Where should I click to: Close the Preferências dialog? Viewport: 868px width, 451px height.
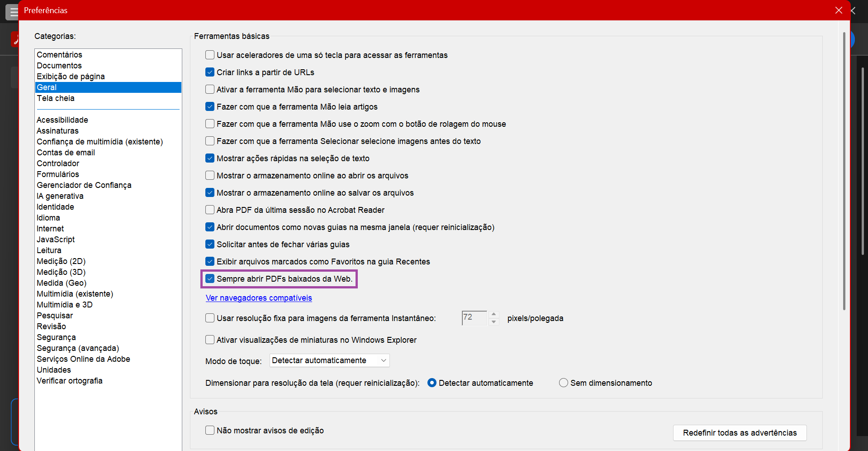pos(839,10)
